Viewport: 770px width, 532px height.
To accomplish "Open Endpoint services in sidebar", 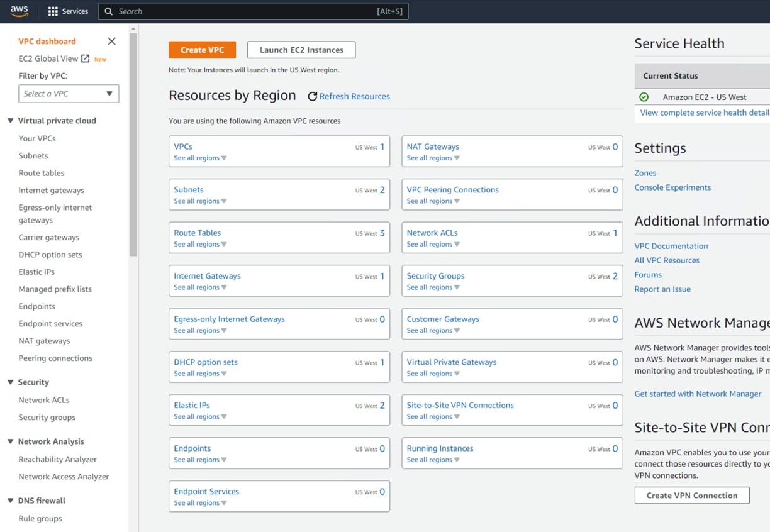I will pyautogui.click(x=50, y=324).
